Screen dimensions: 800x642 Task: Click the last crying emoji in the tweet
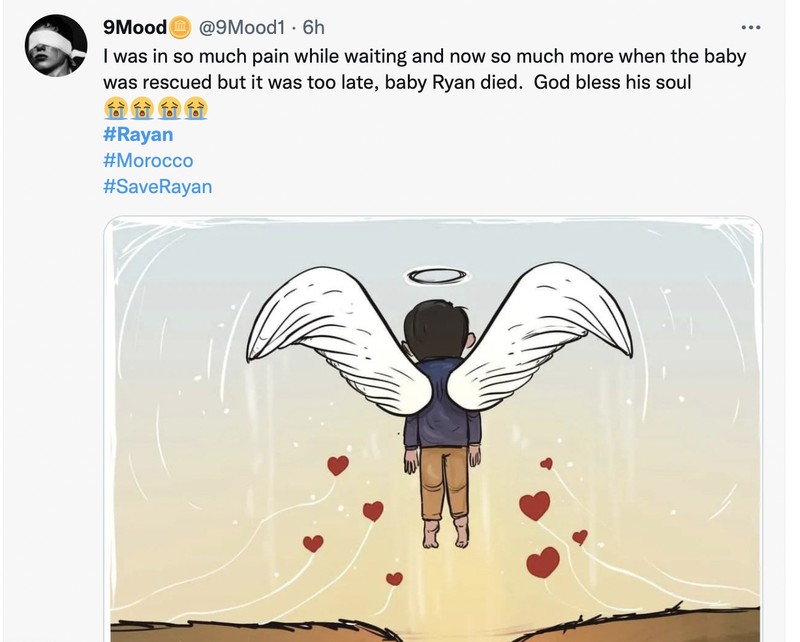(x=195, y=108)
